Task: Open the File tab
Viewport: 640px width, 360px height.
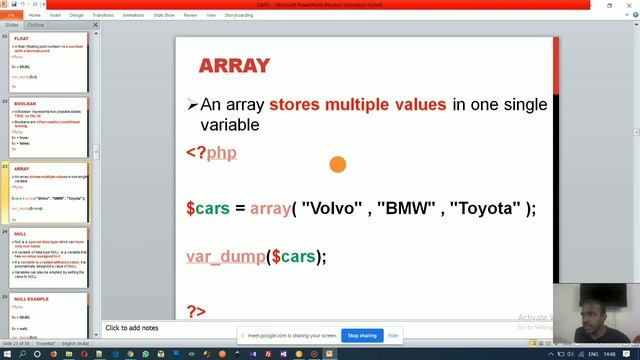Action: [11, 15]
